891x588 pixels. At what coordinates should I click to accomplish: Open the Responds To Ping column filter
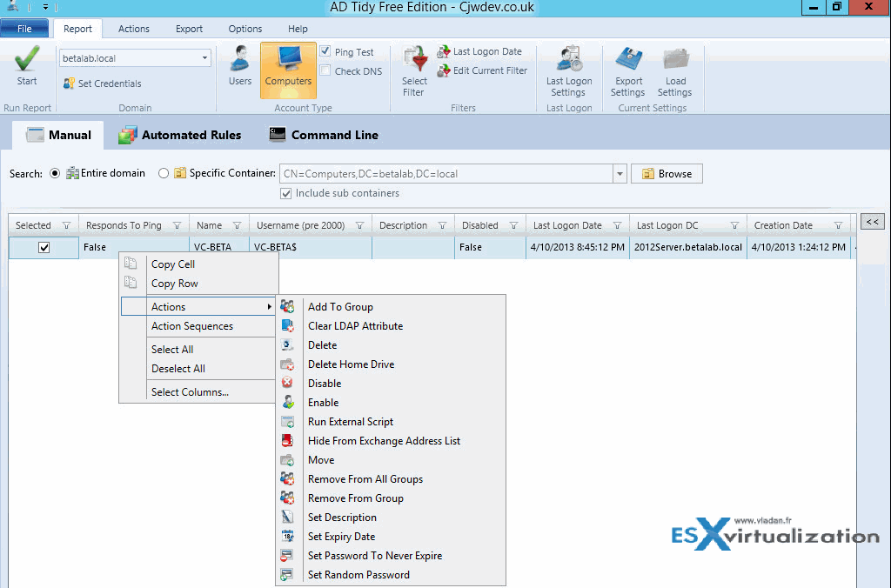pyautogui.click(x=177, y=225)
